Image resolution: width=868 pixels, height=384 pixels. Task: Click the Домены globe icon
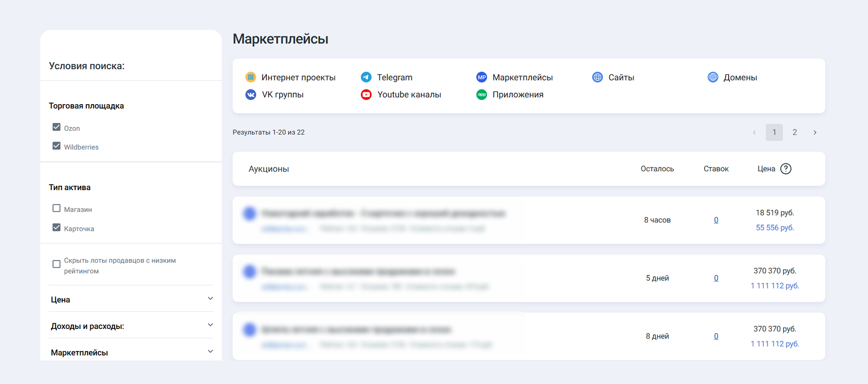713,77
